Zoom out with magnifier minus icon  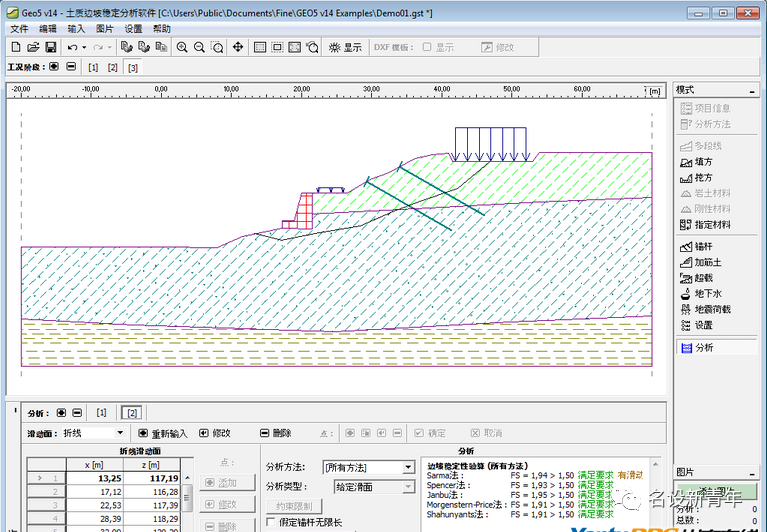(x=199, y=47)
